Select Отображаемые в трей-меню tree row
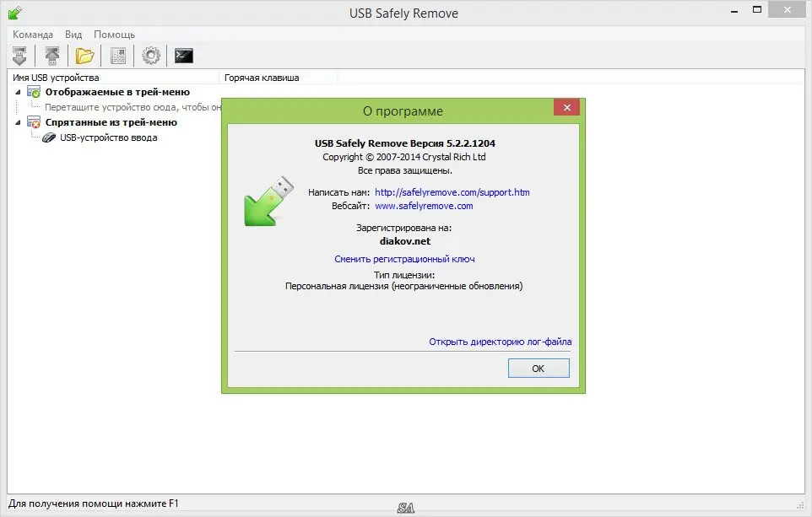 tap(117, 92)
